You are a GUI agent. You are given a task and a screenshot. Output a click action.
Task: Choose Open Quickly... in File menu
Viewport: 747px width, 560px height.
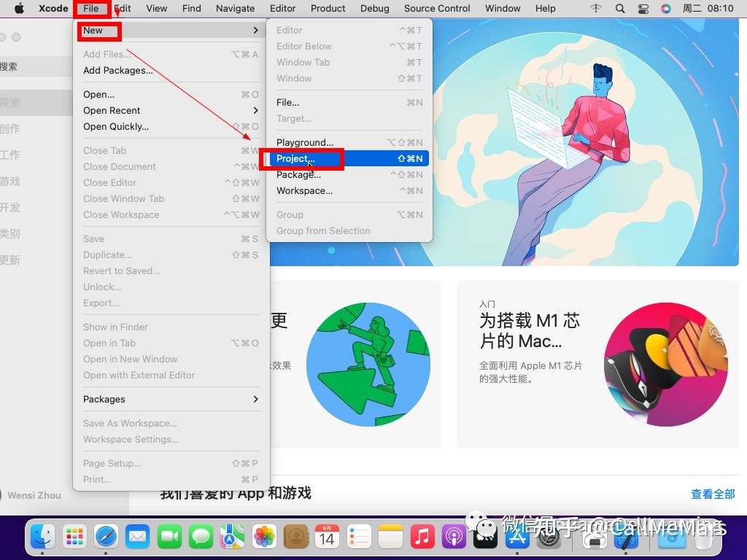[x=171, y=127]
